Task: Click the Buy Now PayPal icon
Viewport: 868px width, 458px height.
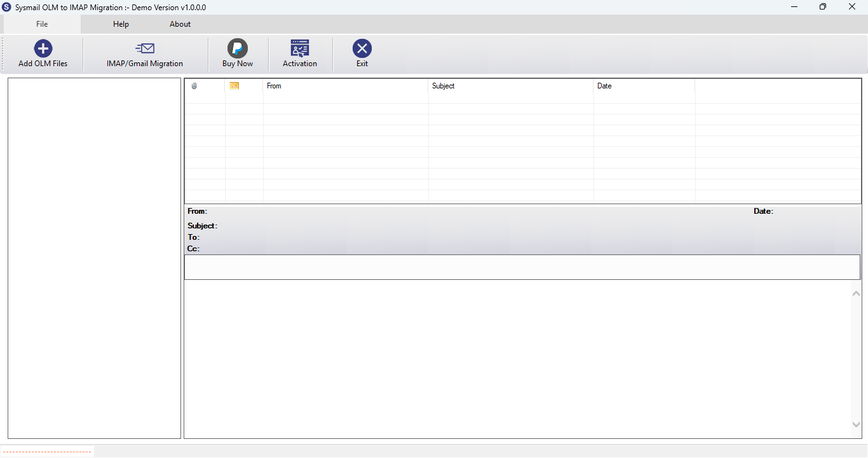Action: 238,48
